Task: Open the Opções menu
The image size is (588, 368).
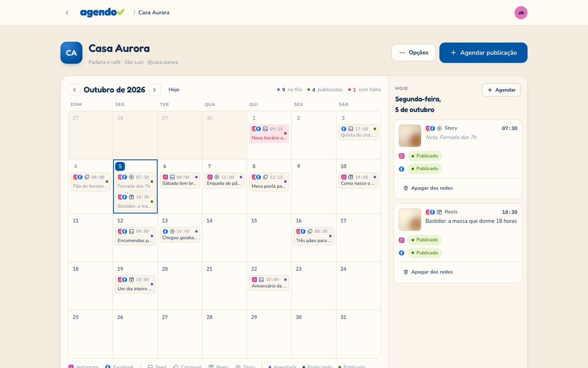Action: 413,53
